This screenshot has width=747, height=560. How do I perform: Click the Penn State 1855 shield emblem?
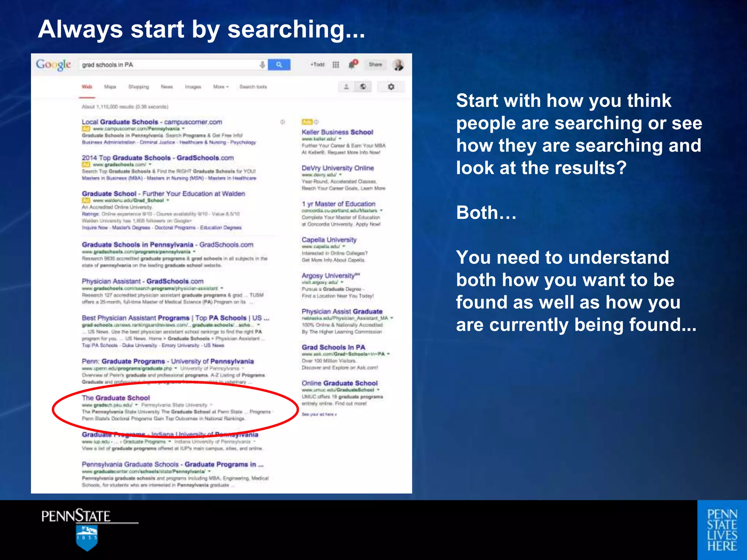87,538
